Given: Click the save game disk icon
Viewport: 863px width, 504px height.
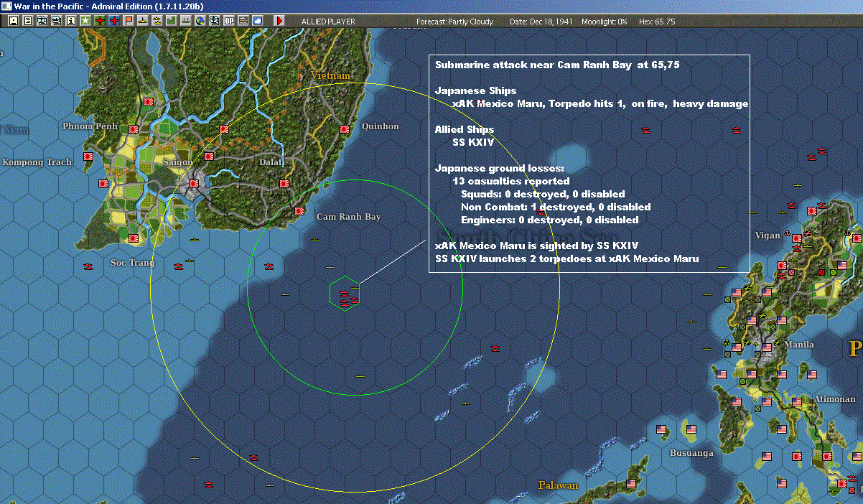Looking at the screenshot, I should pyautogui.click(x=14, y=21).
